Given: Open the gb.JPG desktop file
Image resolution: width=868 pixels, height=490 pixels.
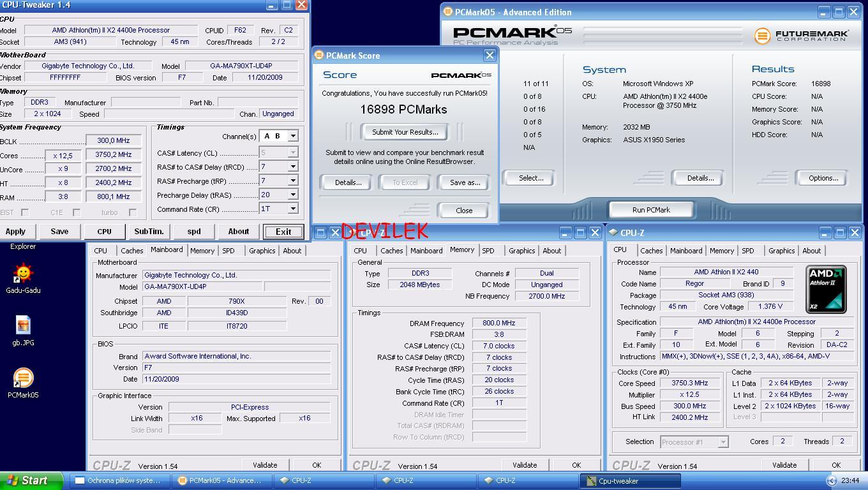Looking at the screenshot, I should [x=23, y=330].
